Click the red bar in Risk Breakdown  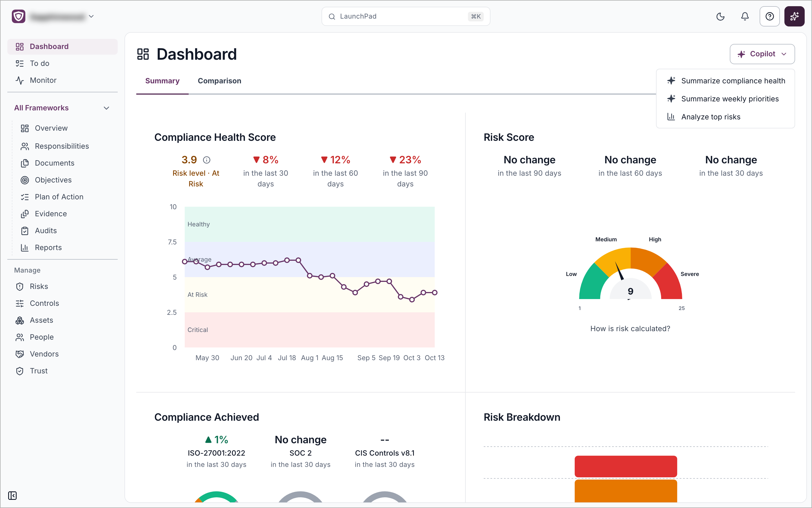pyautogui.click(x=626, y=466)
